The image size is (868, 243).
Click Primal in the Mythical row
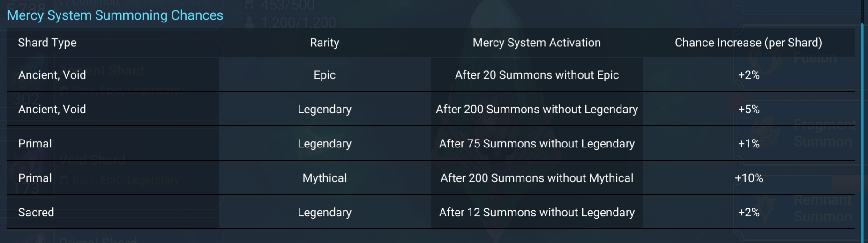point(35,178)
